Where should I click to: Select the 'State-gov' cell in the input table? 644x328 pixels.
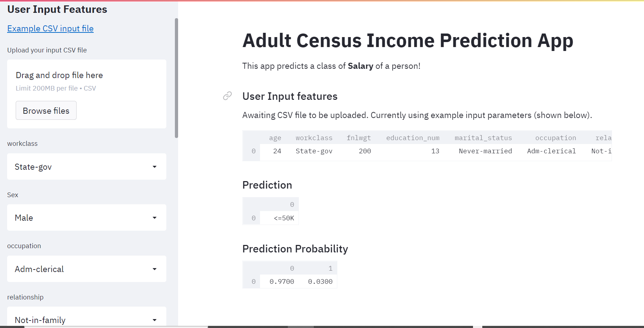tap(314, 151)
